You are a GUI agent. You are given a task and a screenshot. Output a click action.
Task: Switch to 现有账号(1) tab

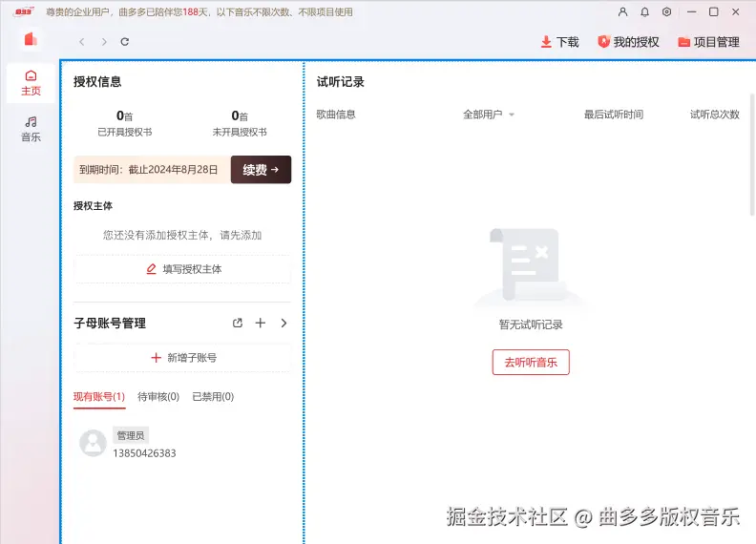click(x=99, y=397)
